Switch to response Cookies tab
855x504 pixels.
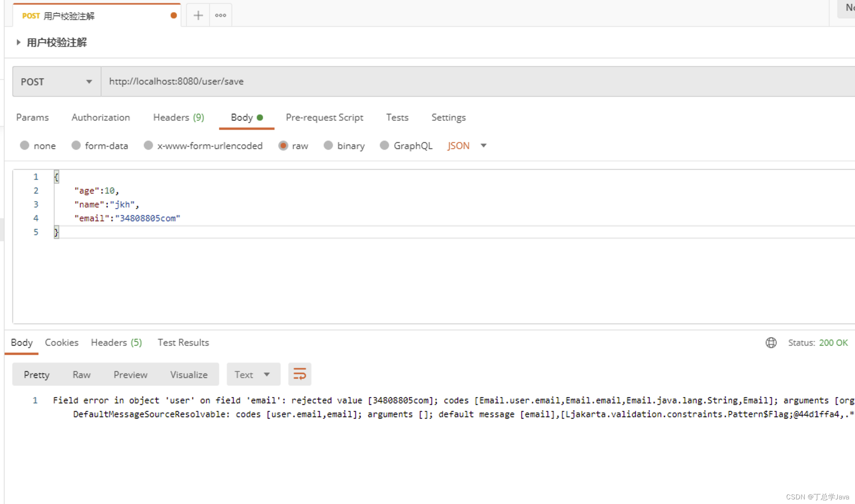coord(62,342)
